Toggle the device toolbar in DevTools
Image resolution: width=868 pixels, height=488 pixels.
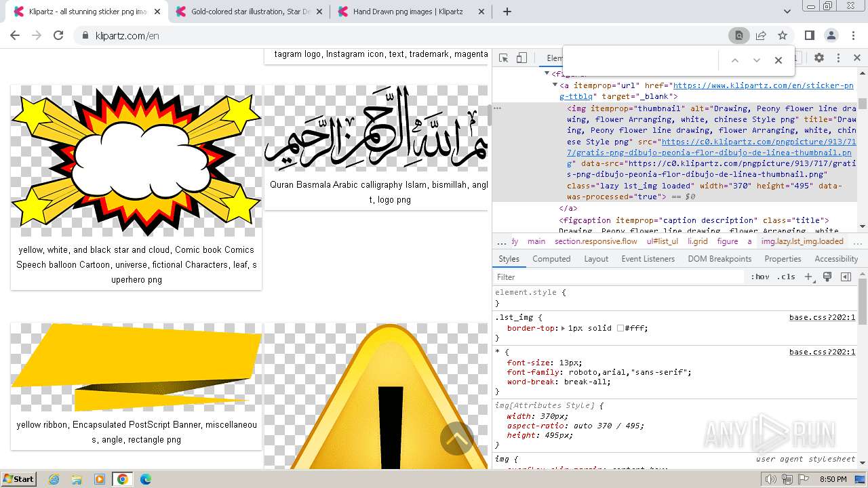click(x=521, y=58)
